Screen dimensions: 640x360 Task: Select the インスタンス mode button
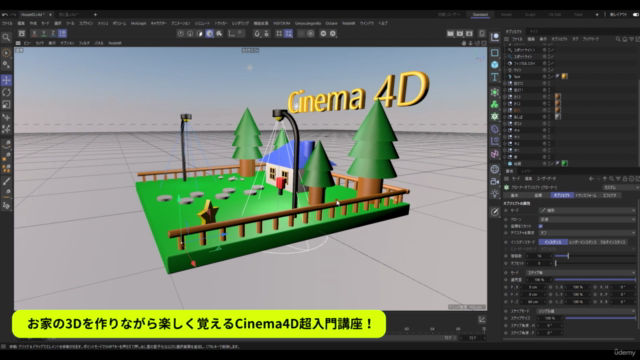[553, 242]
